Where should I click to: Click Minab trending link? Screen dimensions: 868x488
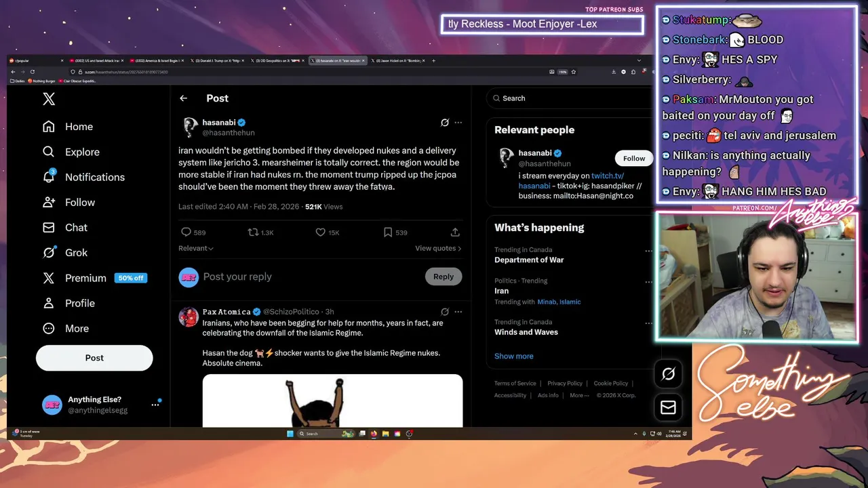pyautogui.click(x=547, y=302)
